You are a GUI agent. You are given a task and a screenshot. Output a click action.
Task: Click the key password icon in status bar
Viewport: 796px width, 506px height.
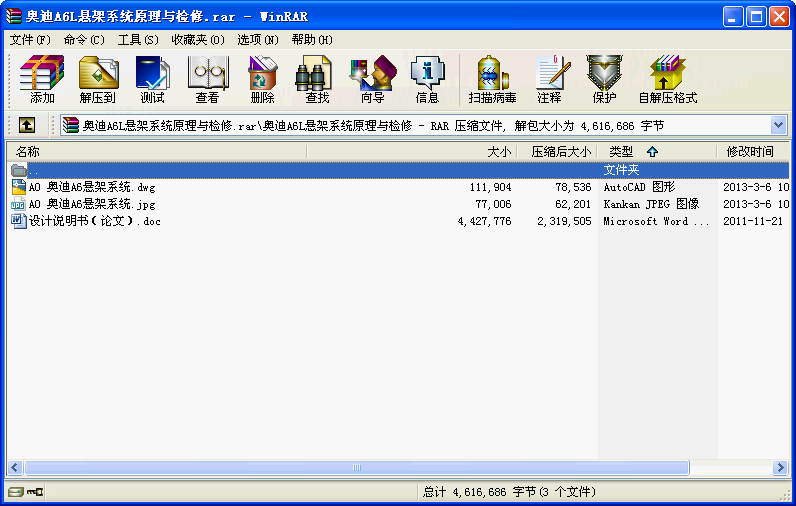pos(35,492)
